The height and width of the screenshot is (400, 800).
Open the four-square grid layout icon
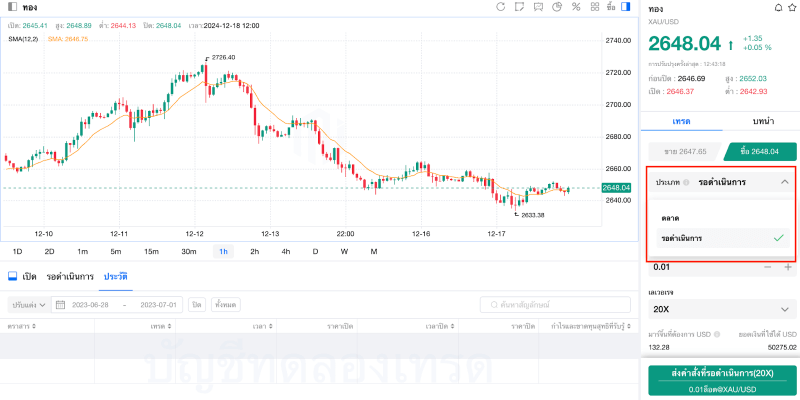593,7
